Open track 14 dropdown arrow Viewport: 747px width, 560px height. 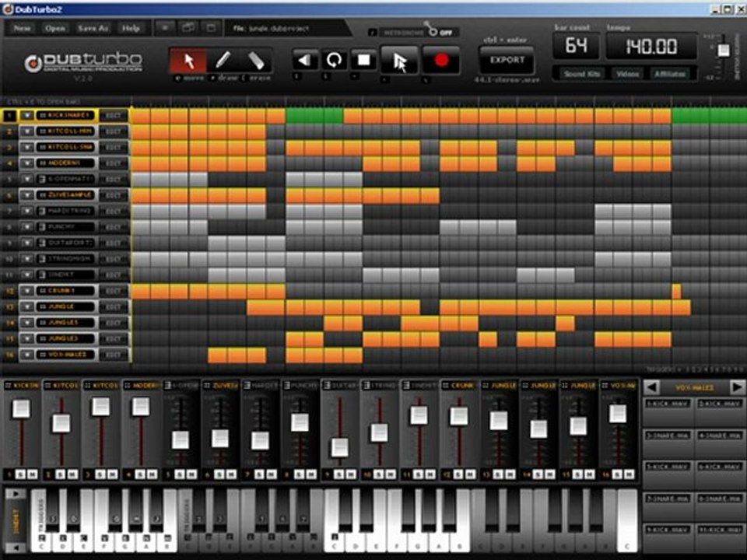pyautogui.click(x=27, y=323)
